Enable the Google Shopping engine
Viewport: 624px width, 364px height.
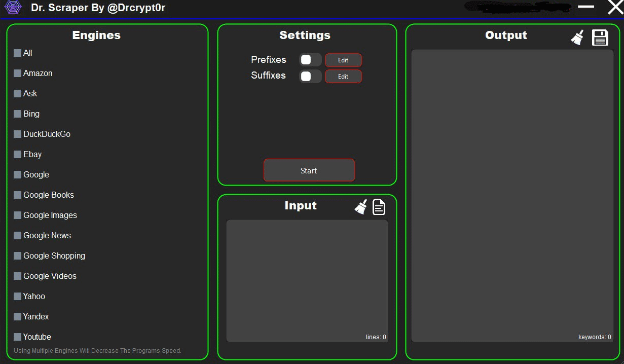click(x=16, y=256)
